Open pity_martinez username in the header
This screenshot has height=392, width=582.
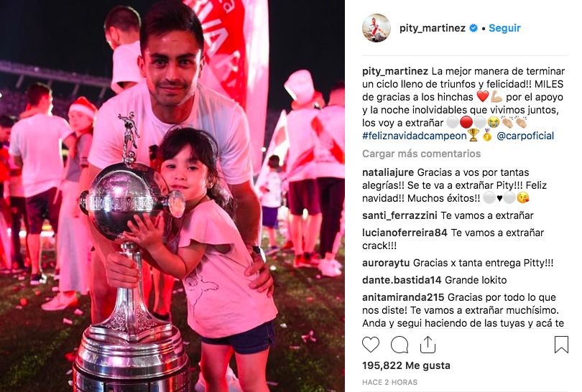(433, 28)
